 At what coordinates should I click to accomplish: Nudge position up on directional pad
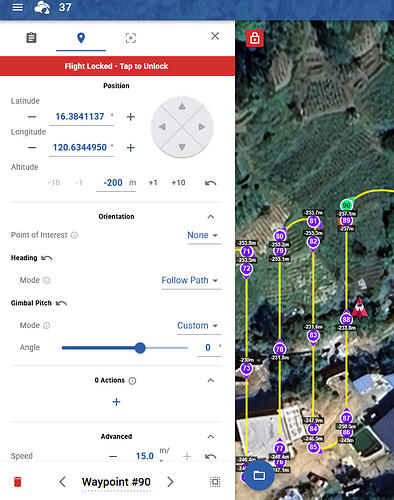pyautogui.click(x=182, y=107)
